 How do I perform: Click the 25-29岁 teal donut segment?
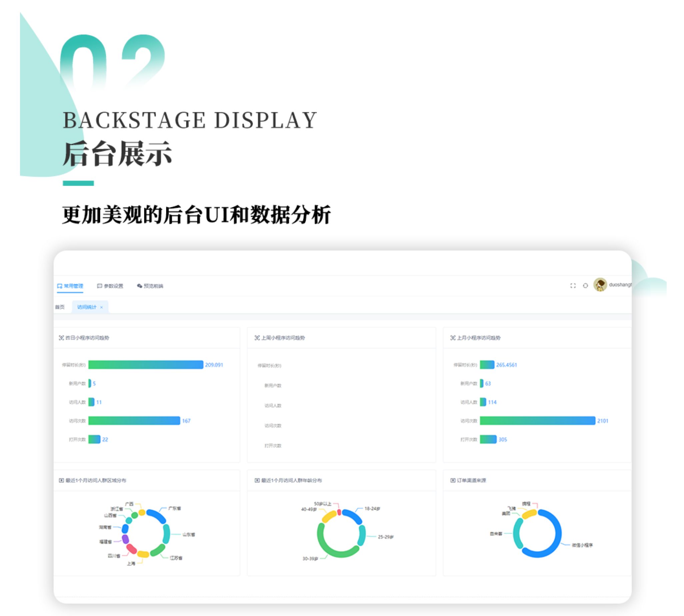362,535
